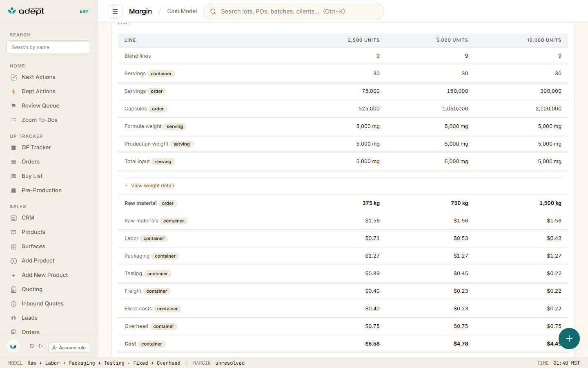Screen dimensions: 588x368
Task: Click the Blend lines row label
Action: (x=138, y=56)
